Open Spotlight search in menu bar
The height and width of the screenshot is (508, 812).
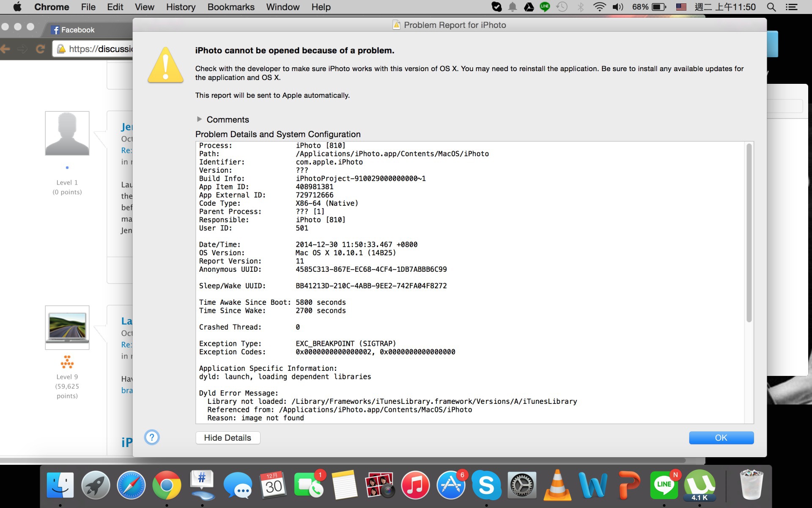(x=771, y=7)
